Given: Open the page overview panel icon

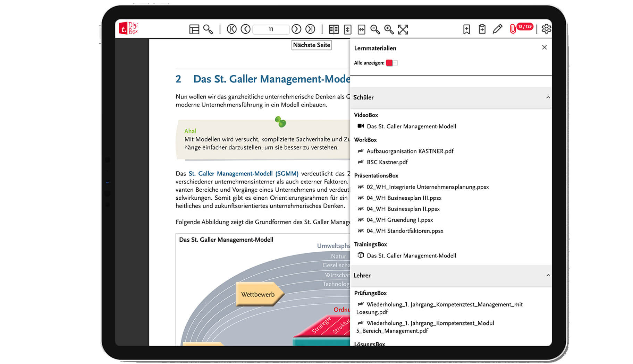Looking at the screenshot, I should pos(194,29).
